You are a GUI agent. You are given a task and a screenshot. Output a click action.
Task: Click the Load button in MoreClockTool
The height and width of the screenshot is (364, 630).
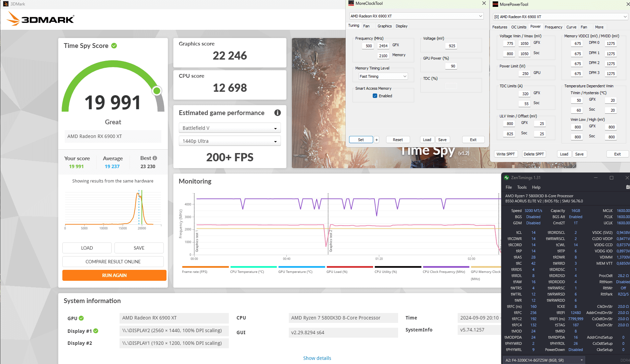click(x=427, y=140)
